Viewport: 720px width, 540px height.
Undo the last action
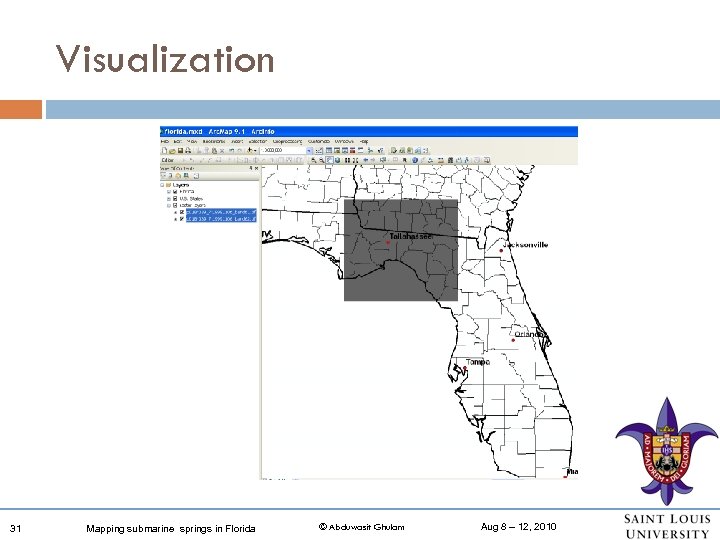[231, 150]
